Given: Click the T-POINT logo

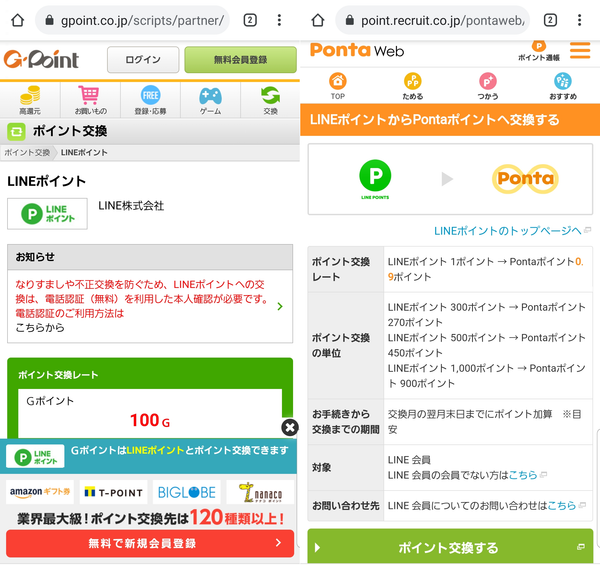Looking at the screenshot, I should [113, 492].
